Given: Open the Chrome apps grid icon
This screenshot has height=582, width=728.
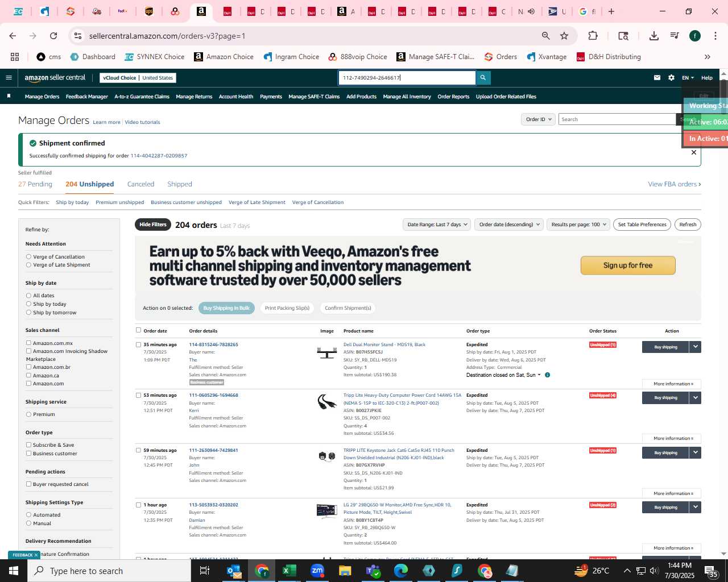Looking at the screenshot, I should pos(15,57).
